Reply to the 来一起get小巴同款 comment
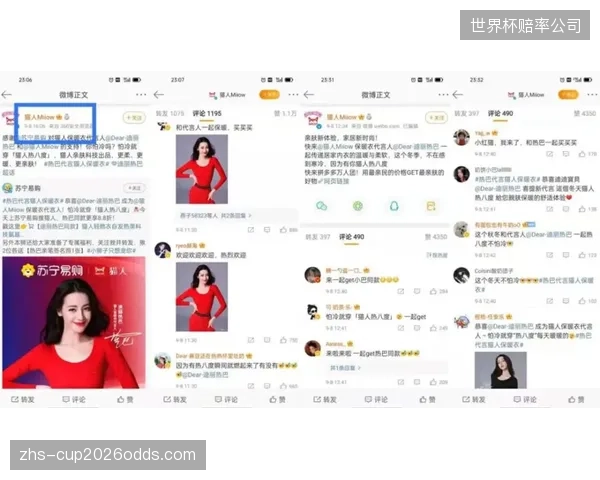Viewport: 600px width, 480px height. click(x=417, y=291)
